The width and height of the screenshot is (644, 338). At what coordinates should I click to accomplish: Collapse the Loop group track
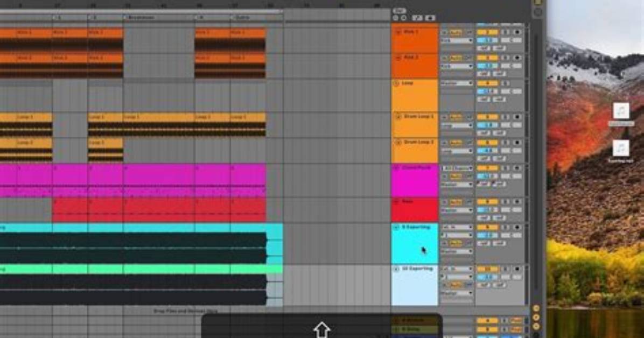tap(396, 83)
